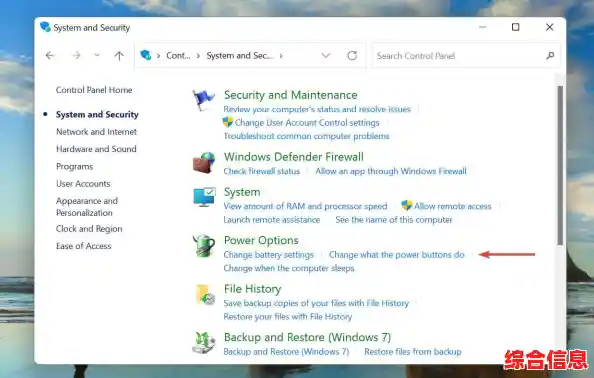See the name of this computer
The width and height of the screenshot is (594, 378).
coord(394,220)
